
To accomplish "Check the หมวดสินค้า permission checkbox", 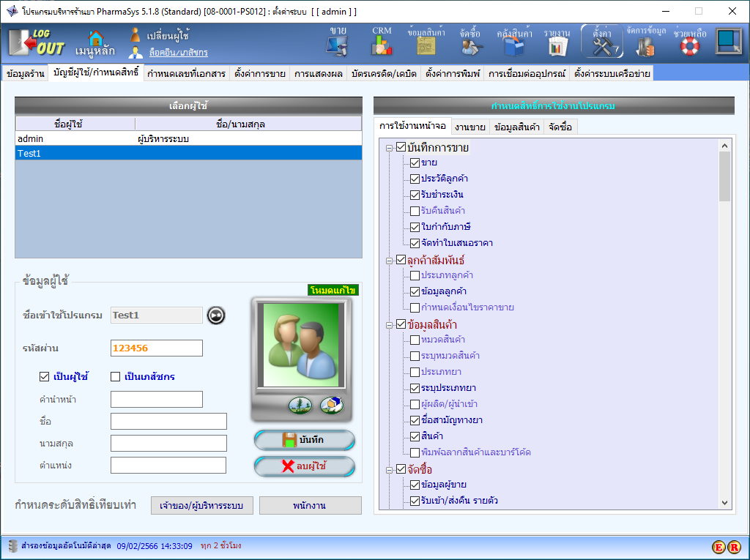I will point(415,340).
